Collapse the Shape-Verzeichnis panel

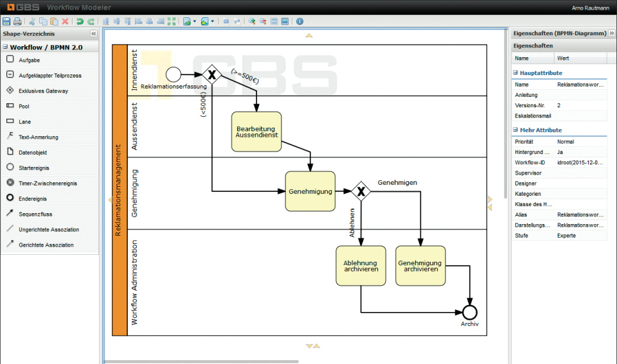coord(93,33)
